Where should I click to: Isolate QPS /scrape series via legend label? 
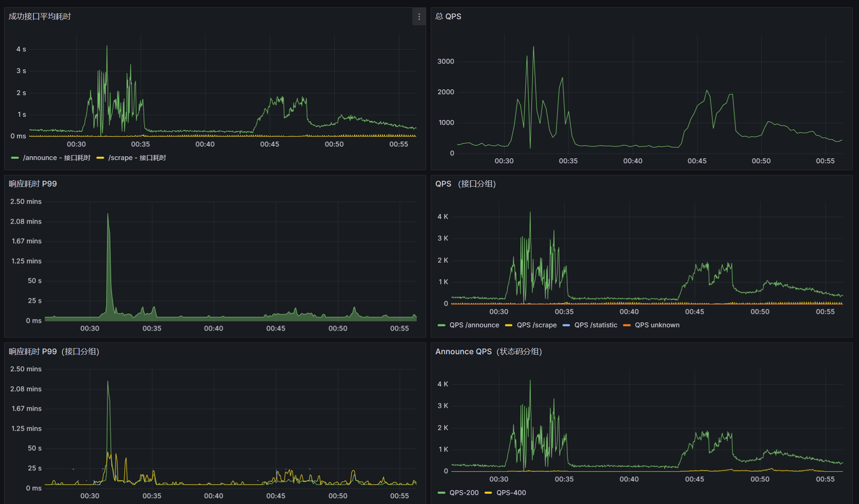point(536,325)
